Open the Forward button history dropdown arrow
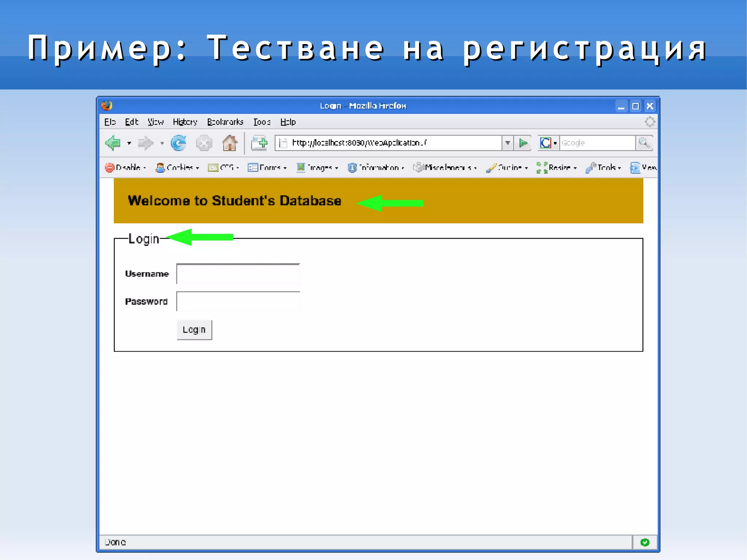Screen dimensions: 747x560 [162, 143]
